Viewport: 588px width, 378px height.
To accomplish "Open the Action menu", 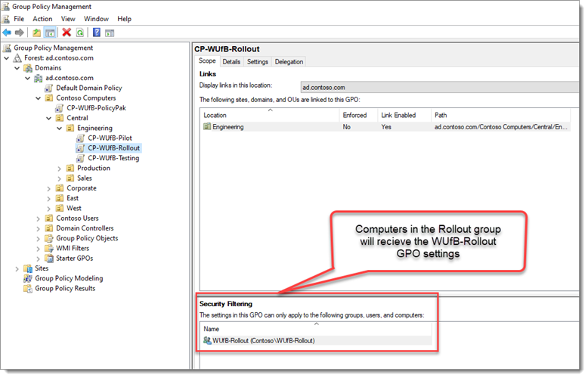I will pyautogui.click(x=42, y=19).
